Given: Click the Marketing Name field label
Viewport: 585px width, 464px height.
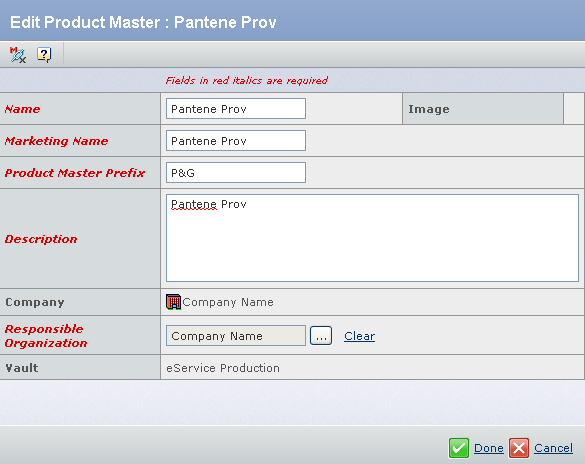Looking at the screenshot, I should (56, 141).
